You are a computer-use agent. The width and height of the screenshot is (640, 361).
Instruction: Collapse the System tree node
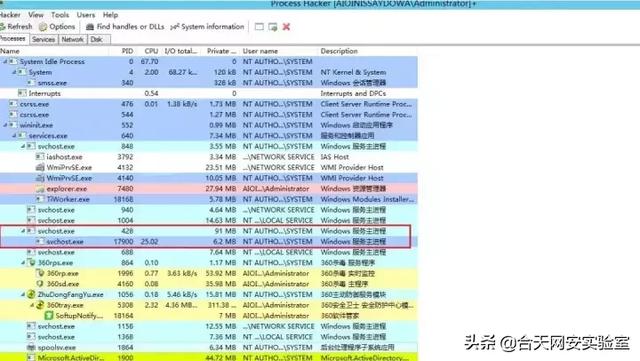[14, 72]
